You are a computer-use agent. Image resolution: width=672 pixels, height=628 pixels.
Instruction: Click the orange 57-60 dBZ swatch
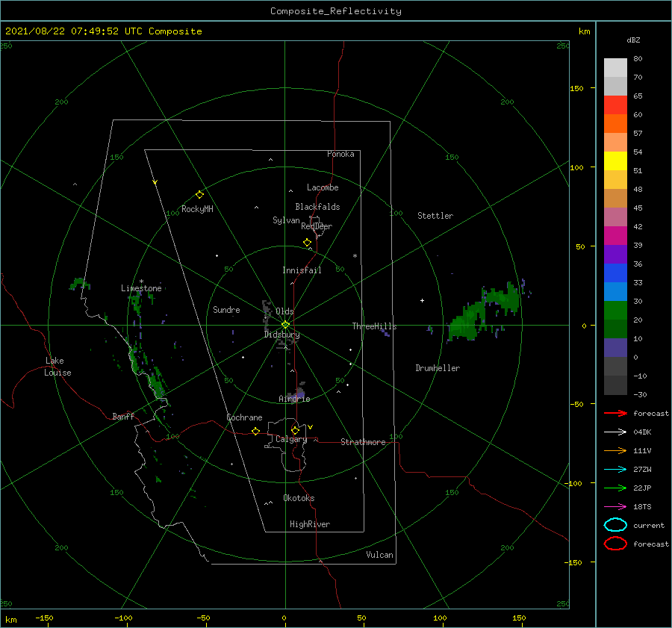(615, 123)
